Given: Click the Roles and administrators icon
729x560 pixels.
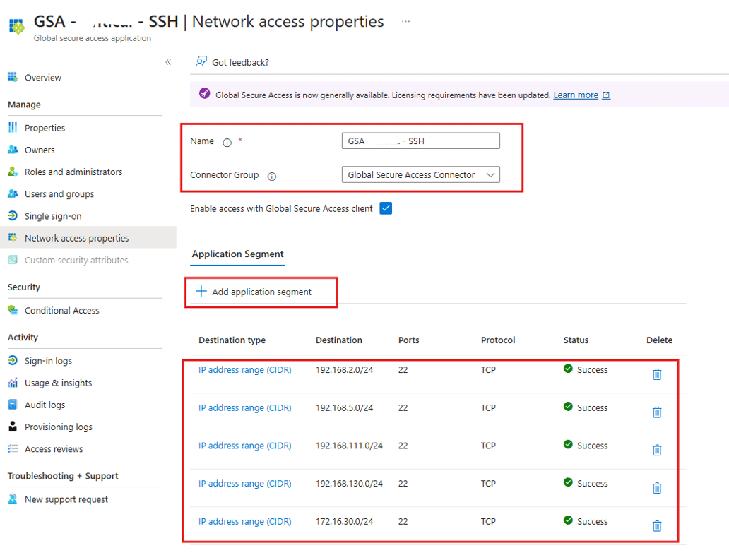Looking at the screenshot, I should point(13,172).
